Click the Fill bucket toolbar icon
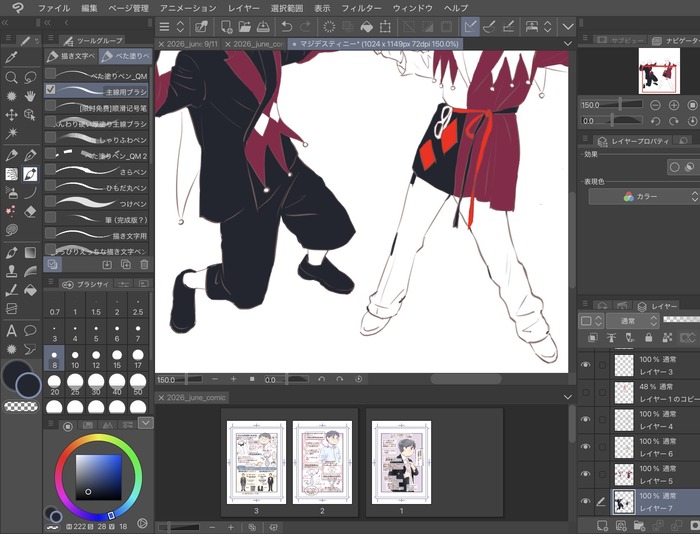Image resolution: width=700 pixels, height=534 pixels. coord(367,27)
